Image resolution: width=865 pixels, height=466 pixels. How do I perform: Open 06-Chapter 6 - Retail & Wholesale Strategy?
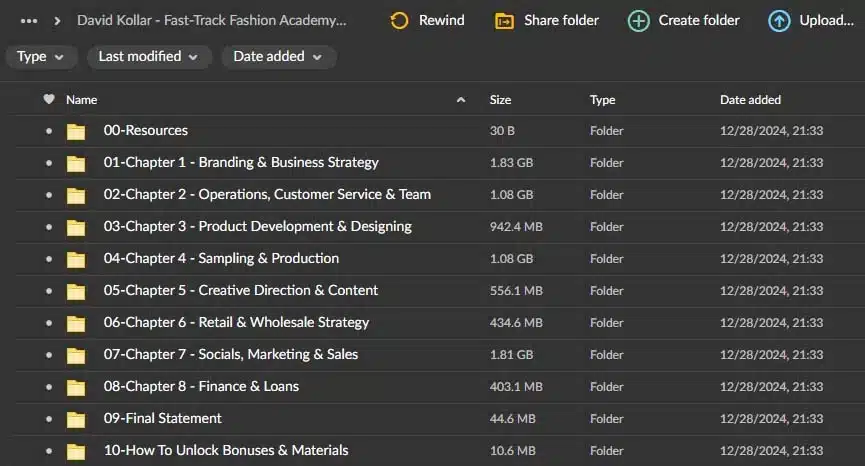[x=236, y=323]
